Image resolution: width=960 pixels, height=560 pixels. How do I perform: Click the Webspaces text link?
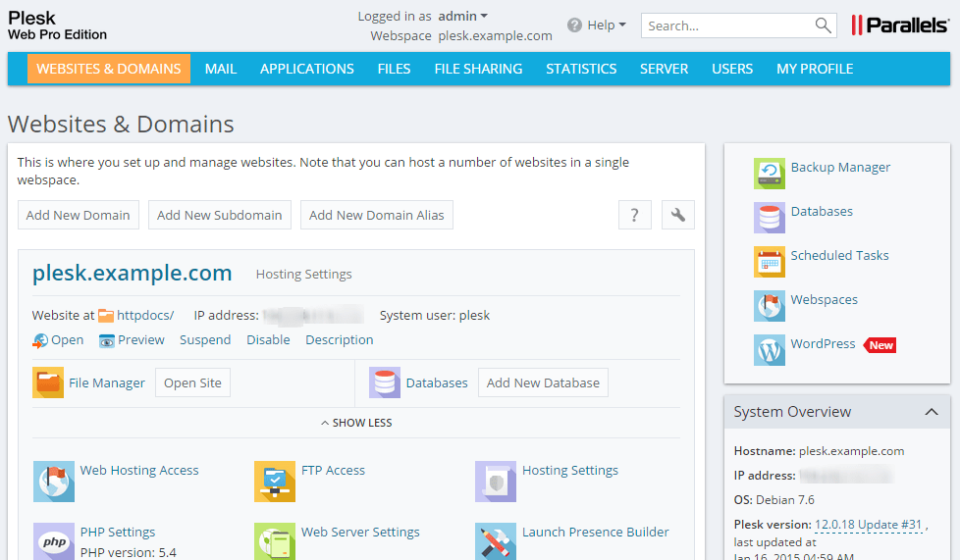tap(825, 300)
